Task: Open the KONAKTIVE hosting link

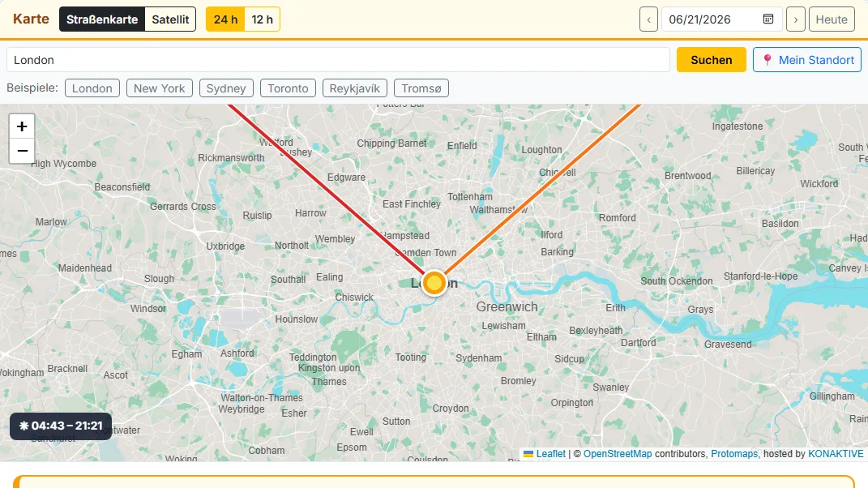Action: (836, 454)
